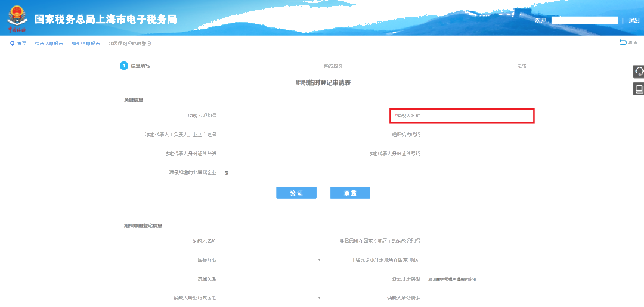Open the 综合信息报告 breadcrumb link
The height and width of the screenshot is (307, 644).
point(49,44)
